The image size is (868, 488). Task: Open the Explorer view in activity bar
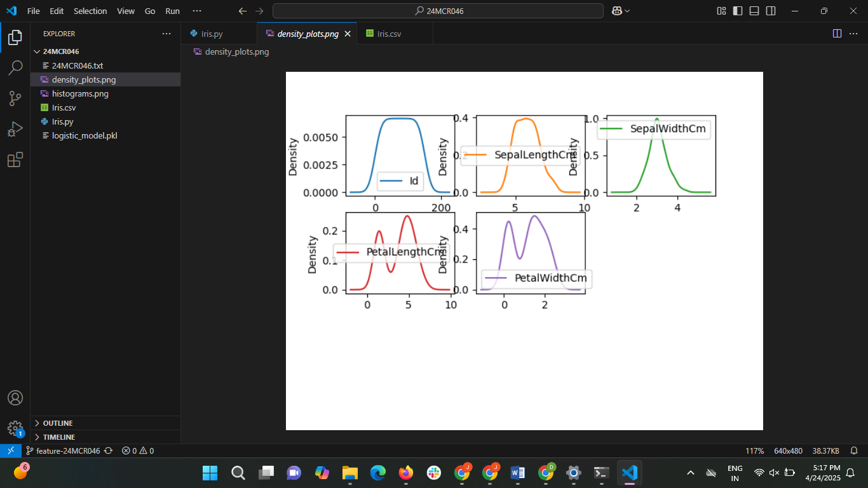click(15, 37)
